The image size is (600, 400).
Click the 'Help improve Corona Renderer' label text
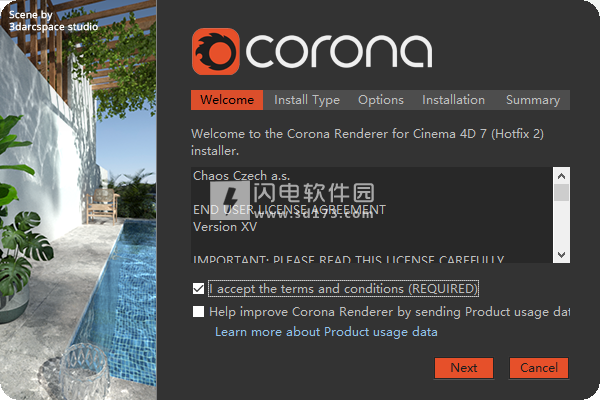390,312
